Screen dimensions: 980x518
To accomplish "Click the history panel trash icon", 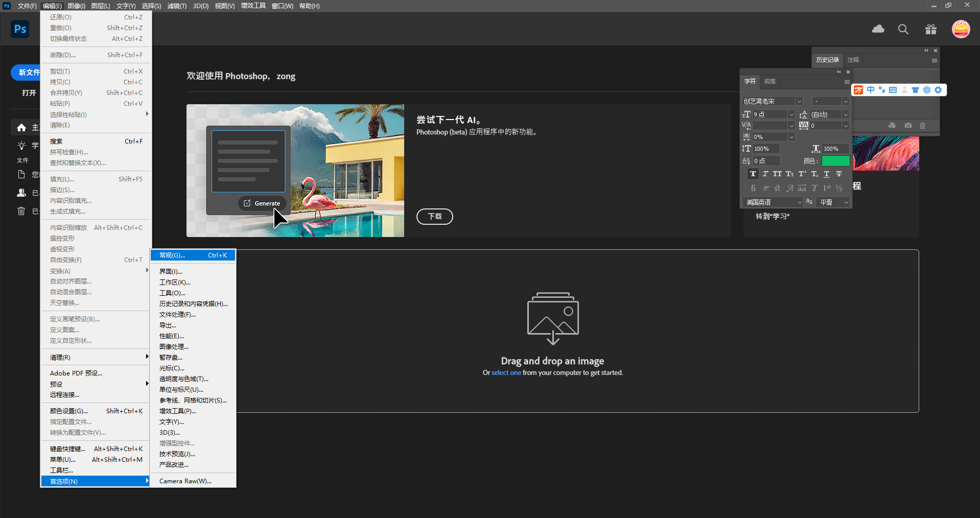I will [922, 126].
